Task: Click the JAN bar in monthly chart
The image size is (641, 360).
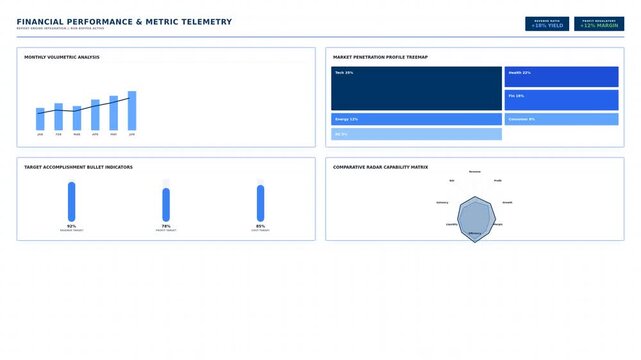Action: (x=40, y=119)
